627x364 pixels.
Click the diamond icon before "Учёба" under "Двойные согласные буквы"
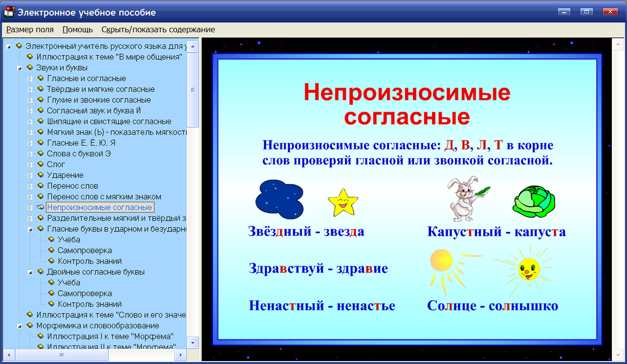tap(51, 282)
